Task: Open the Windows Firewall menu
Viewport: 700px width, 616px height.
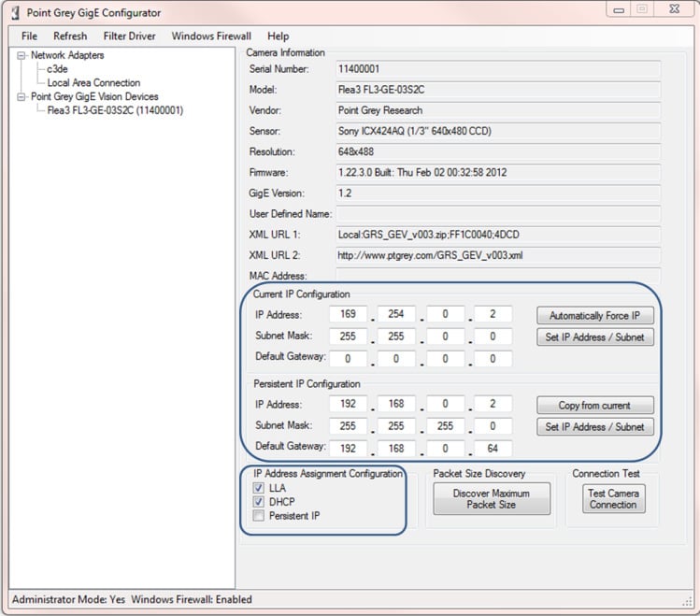Action: tap(211, 36)
